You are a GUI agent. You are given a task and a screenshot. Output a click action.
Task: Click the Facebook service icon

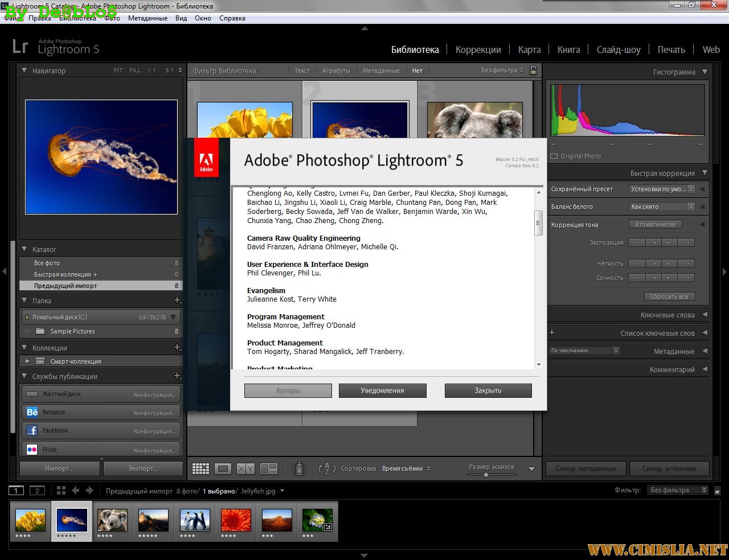point(32,431)
